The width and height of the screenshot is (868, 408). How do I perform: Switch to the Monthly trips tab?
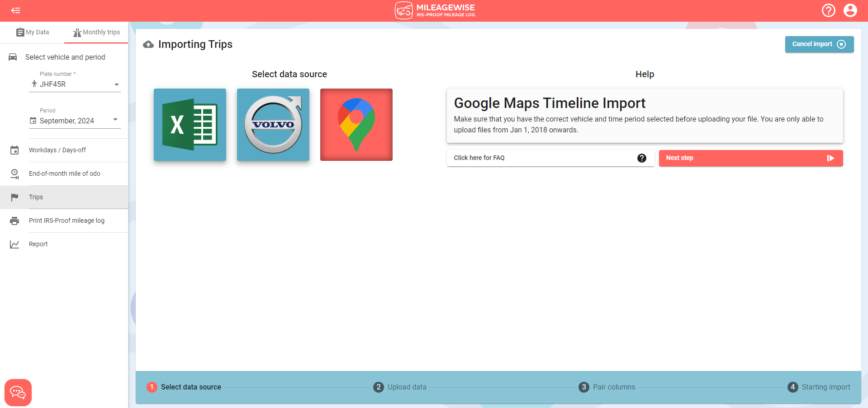[96, 32]
